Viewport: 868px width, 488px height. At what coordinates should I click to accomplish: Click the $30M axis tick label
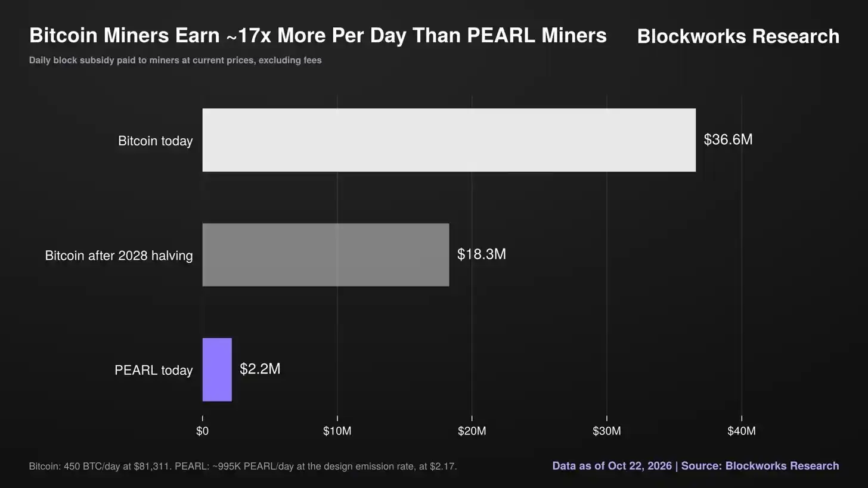(x=606, y=431)
